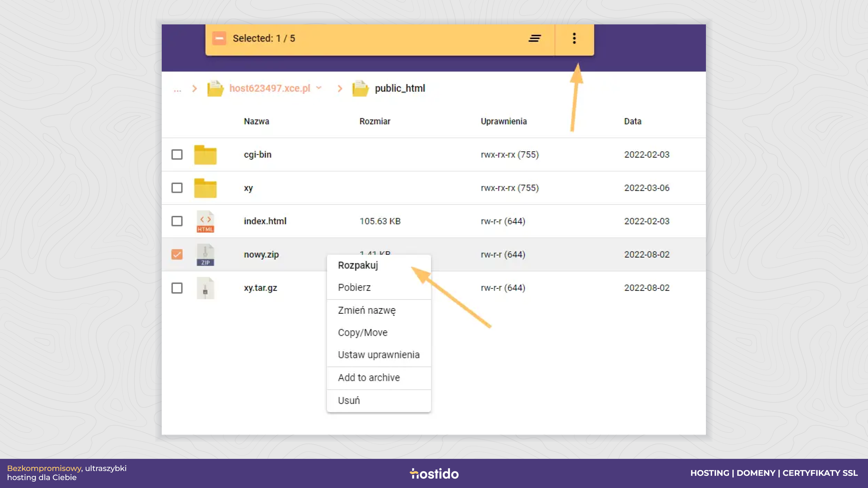This screenshot has width=868, height=488.
Task: Check the xy.tar.gz row checkbox
Action: click(177, 288)
